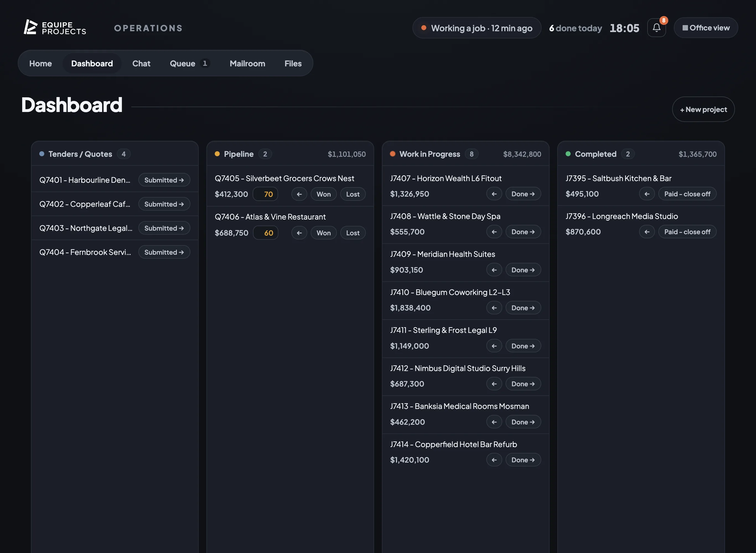Viewport: 756px width, 553px height.
Task: Mark Q7402 Copperleaf as Submitted
Action: click(164, 204)
